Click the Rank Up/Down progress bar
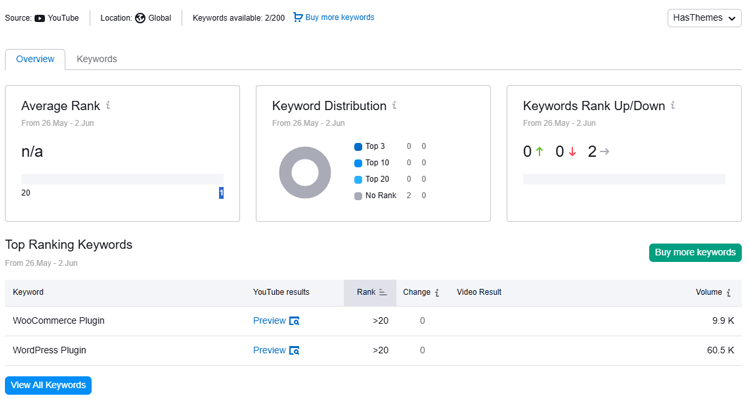This screenshot has width=750, height=399. pos(624,179)
